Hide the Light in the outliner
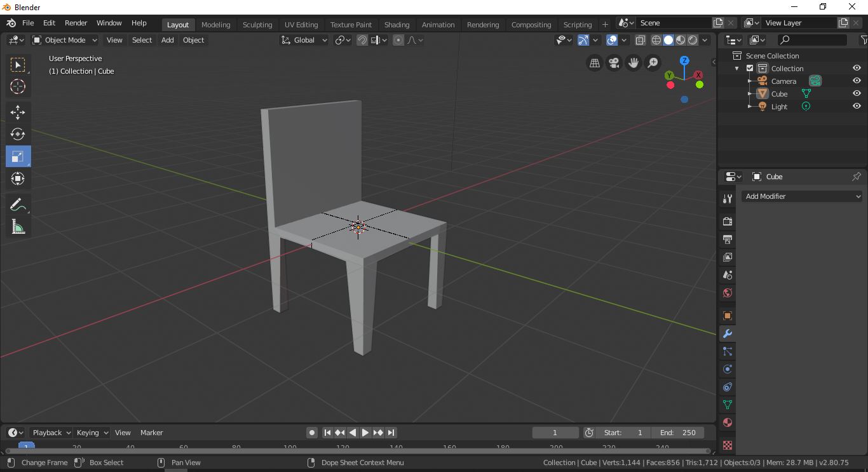Image resolution: width=868 pixels, height=472 pixels. coord(857,106)
